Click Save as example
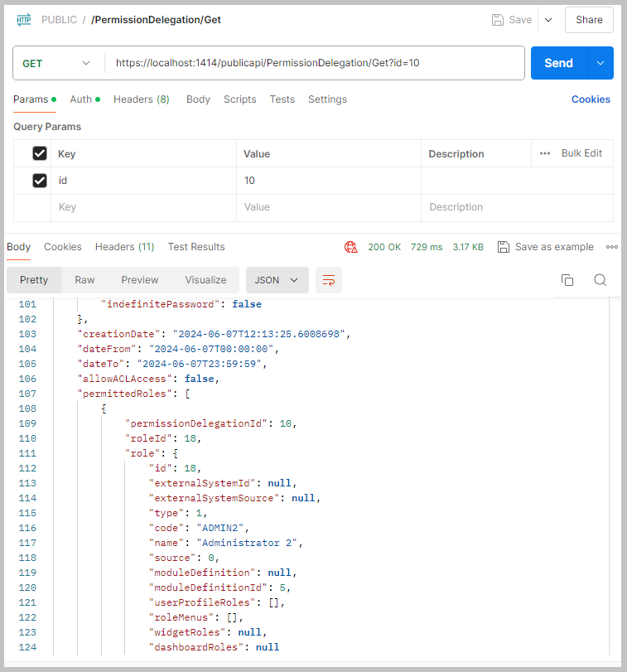The height and width of the screenshot is (672, 627). (546, 247)
